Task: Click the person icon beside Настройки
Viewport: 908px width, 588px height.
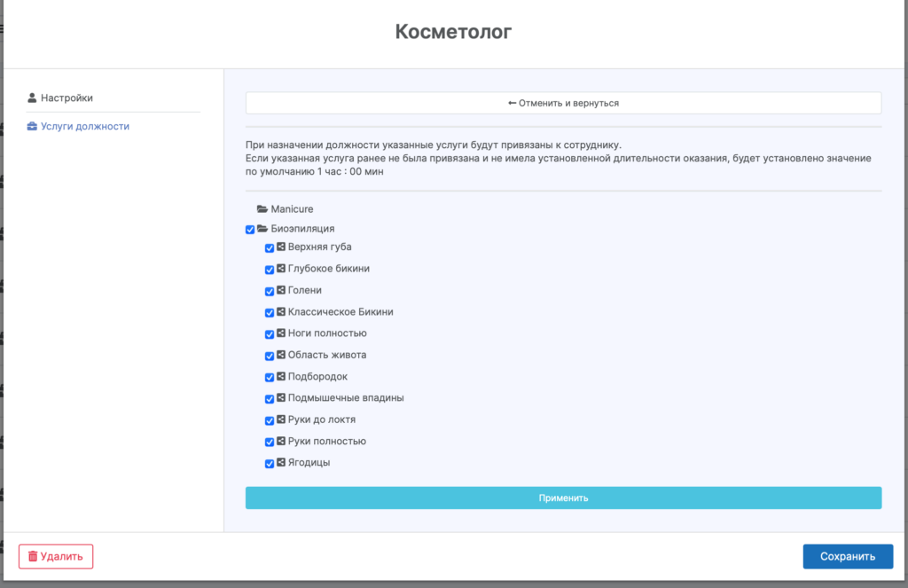Action: point(33,98)
